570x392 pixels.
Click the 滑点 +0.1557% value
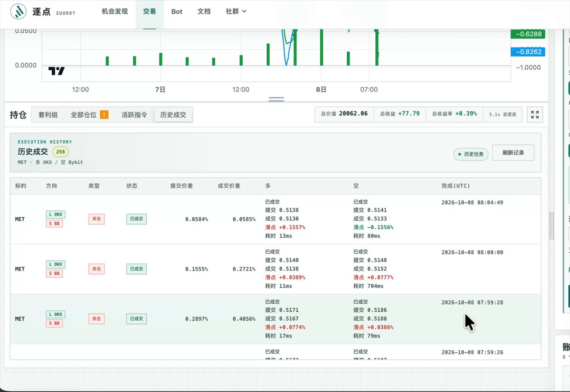tap(285, 227)
